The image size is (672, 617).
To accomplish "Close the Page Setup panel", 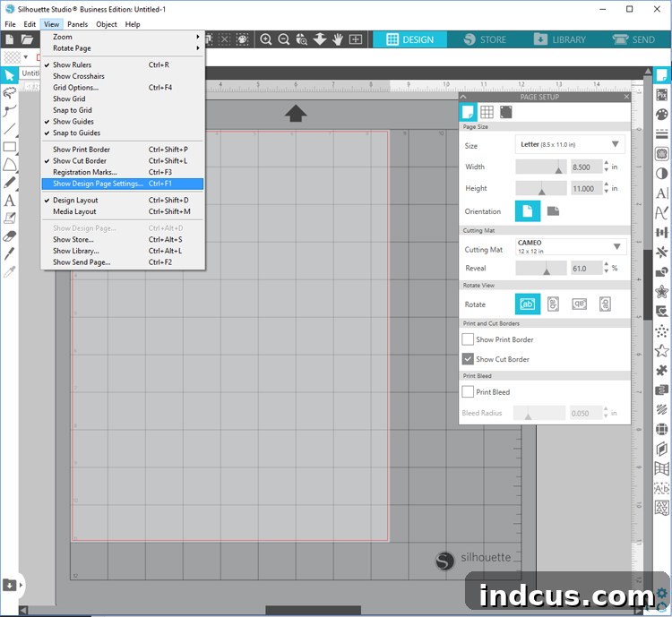I will coord(626,97).
